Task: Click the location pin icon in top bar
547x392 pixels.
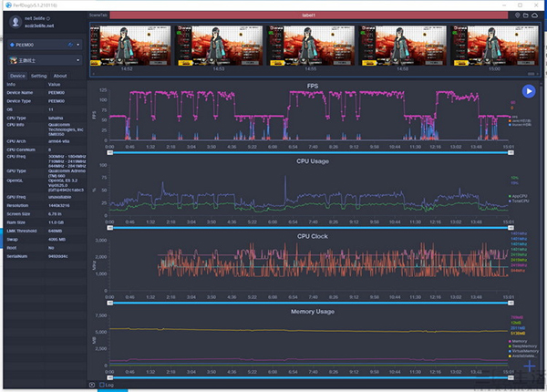Action: (x=519, y=15)
